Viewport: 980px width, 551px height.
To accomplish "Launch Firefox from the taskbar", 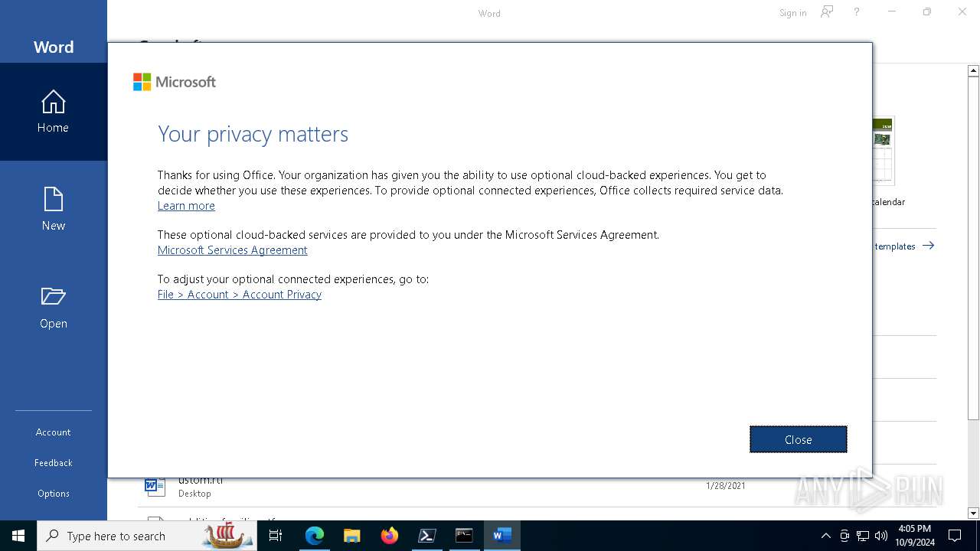I will (x=390, y=536).
